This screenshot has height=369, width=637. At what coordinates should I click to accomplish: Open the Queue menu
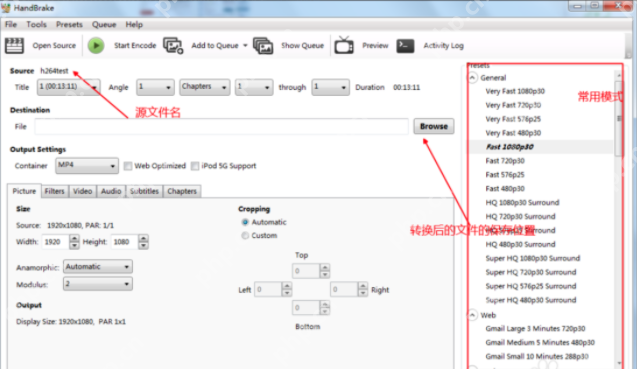coord(104,24)
